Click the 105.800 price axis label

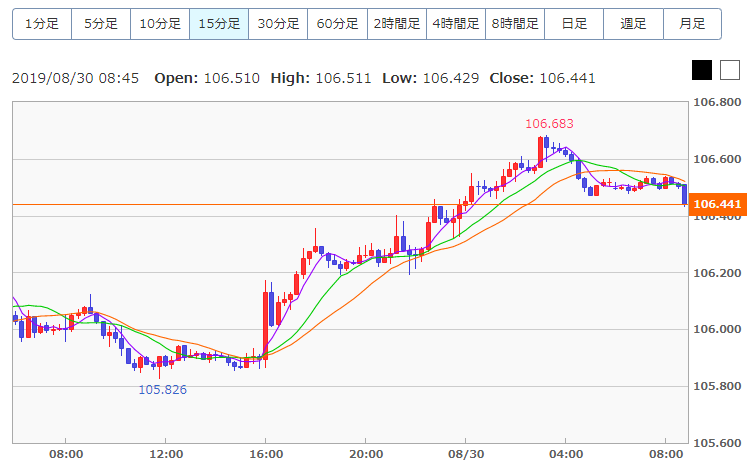[x=717, y=386]
